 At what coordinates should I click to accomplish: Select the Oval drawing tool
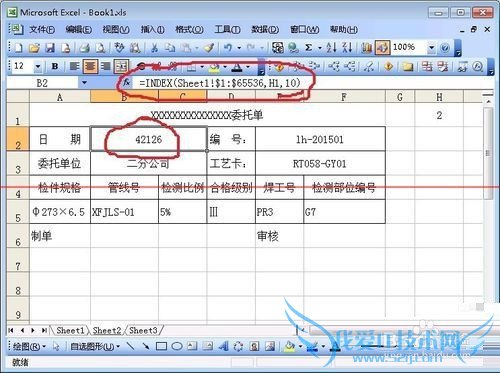click(177, 346)
